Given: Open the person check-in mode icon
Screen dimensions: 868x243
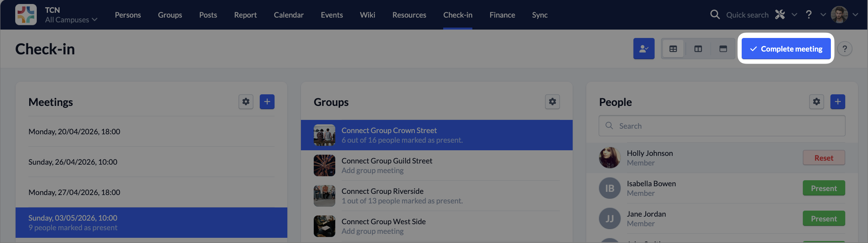Looking at the screenshot, I should (644, 49).
